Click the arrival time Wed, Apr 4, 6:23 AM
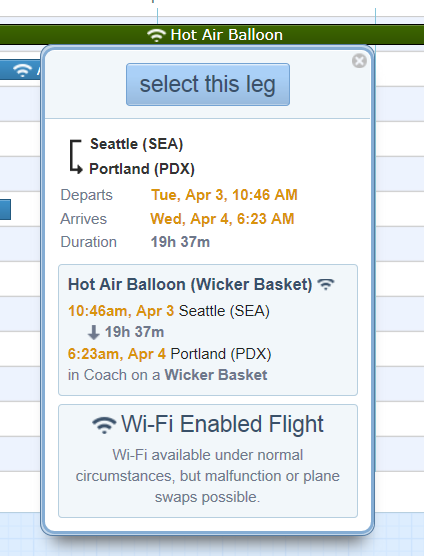 coord(222,219)
